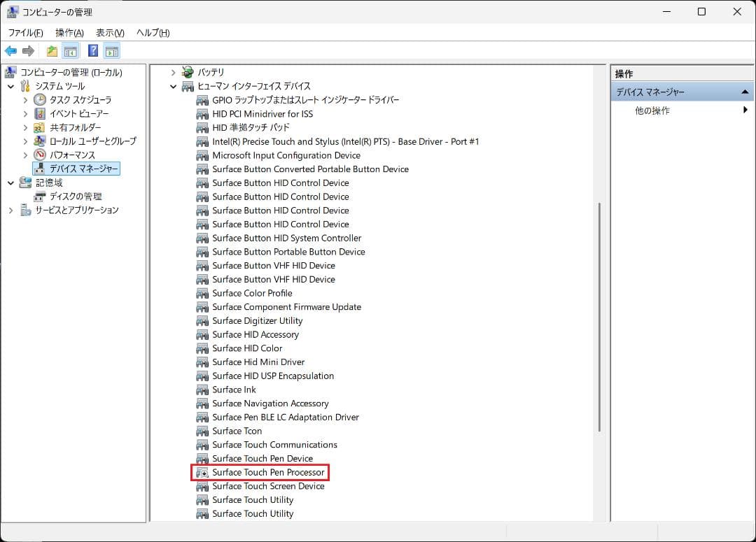Click the サービスとアプリケーション icon
The height and width of the screenshot is (542, 756).
(x=26, y=210)
